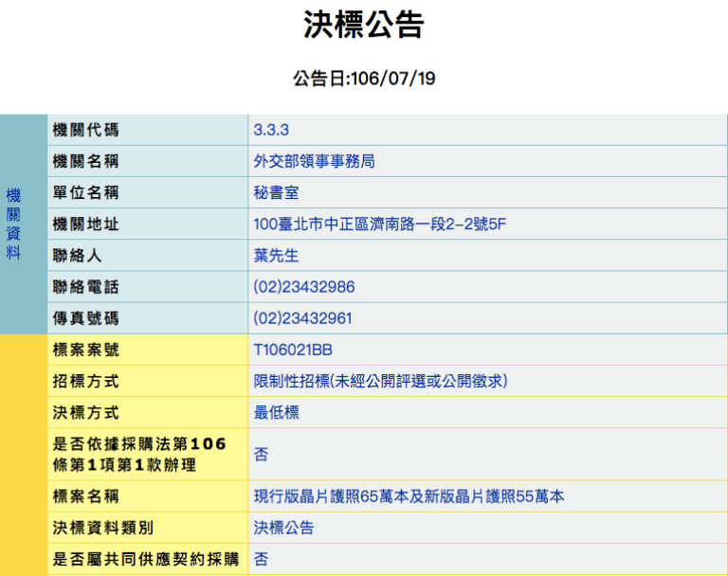Click contact phone number (02)23432986
The width and height of the screenshot is (728, 576).
[303, 287]
